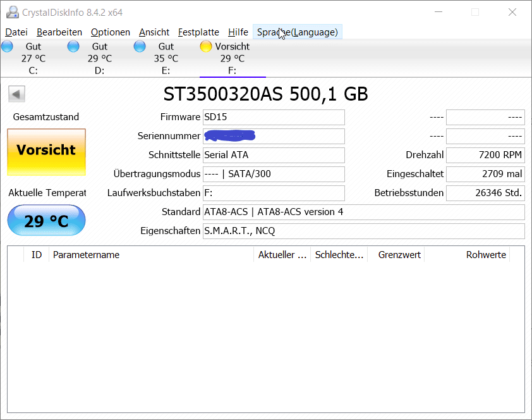Select drive F: tab with Vorsicht status
This screenshot has width=532, height=420.
pos(233,58)
